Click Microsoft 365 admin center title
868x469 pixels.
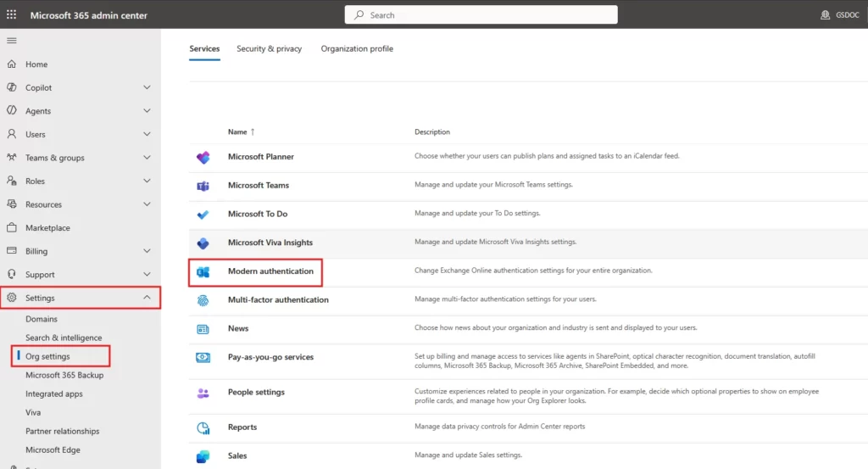88,15
